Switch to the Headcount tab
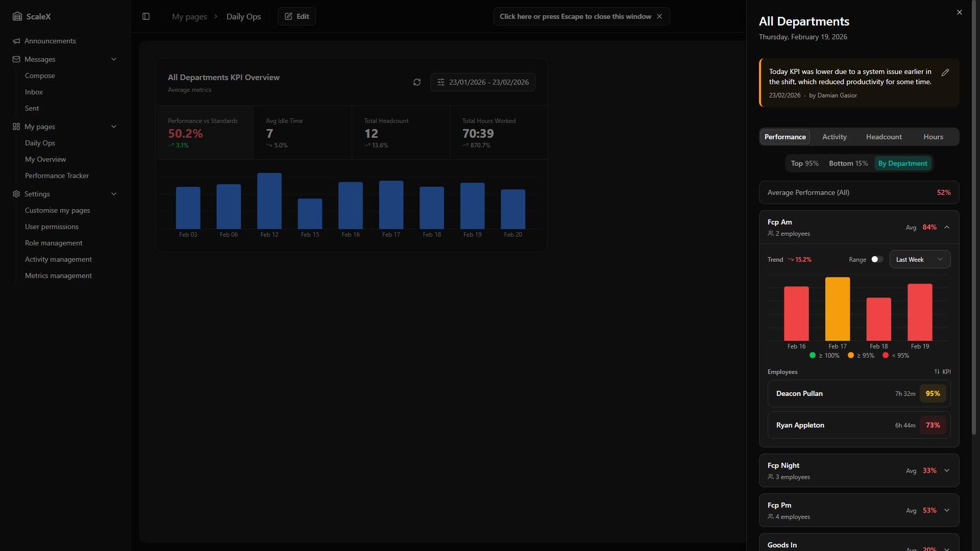Screen dimensions: 980x551 point(884,137)
